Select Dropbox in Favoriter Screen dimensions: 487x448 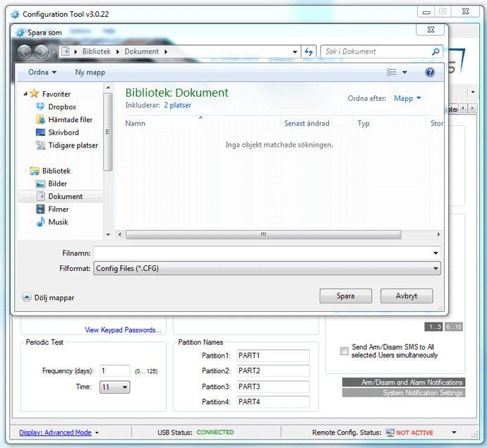click(x=61, y=107)
